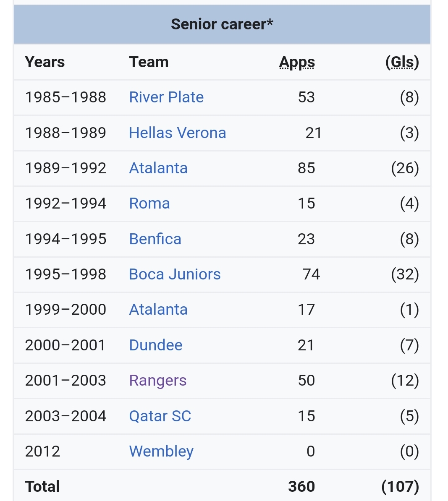Click the Team column header
Image resolution: width=448 pixels, height=501 pixels.
(x=149, y=62)
